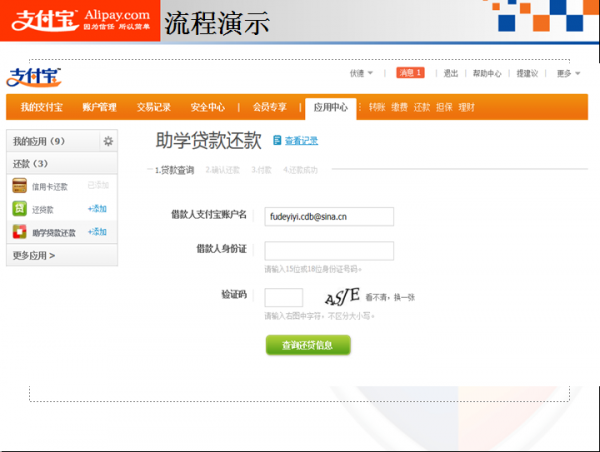Click 看不清，换一张 to refresh captcha
The height and width of the screenshot is (452, 600).
(x=390, y=297)
